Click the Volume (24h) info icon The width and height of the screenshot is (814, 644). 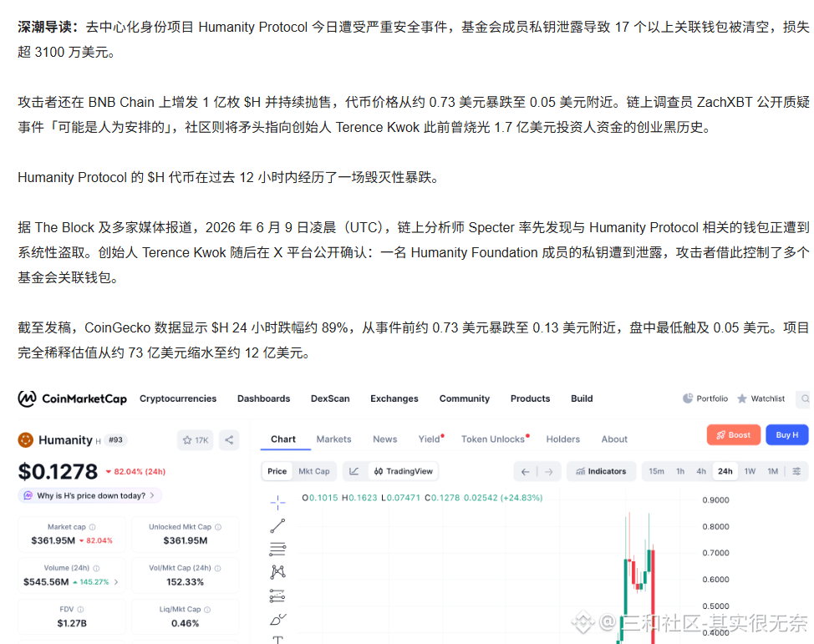coord(96,568)
